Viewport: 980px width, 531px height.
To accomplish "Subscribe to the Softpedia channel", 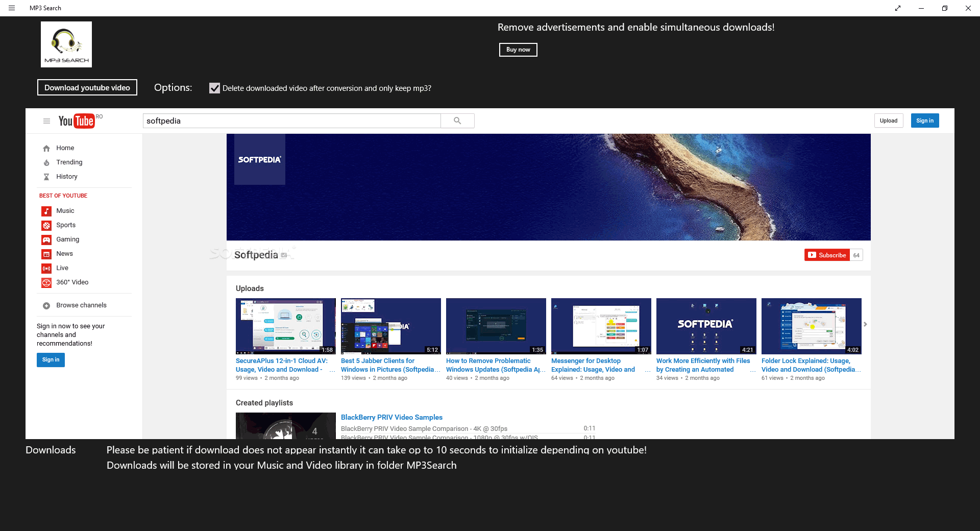I will tap(826, 255).
